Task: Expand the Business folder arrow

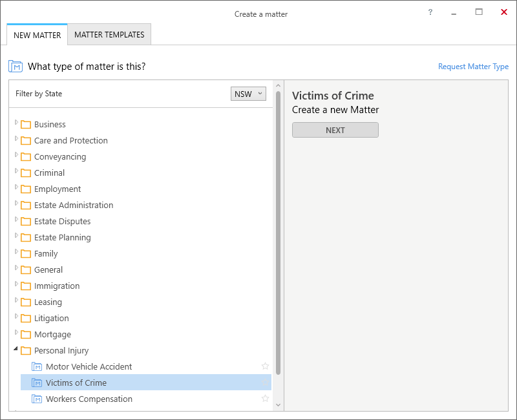Action: point(16,122)
